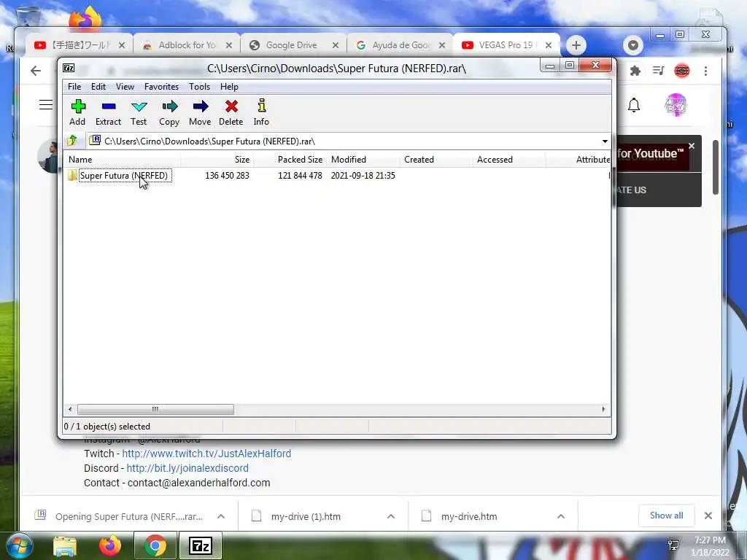Switch to the Adblock for Youtube tab

(187, 45)
